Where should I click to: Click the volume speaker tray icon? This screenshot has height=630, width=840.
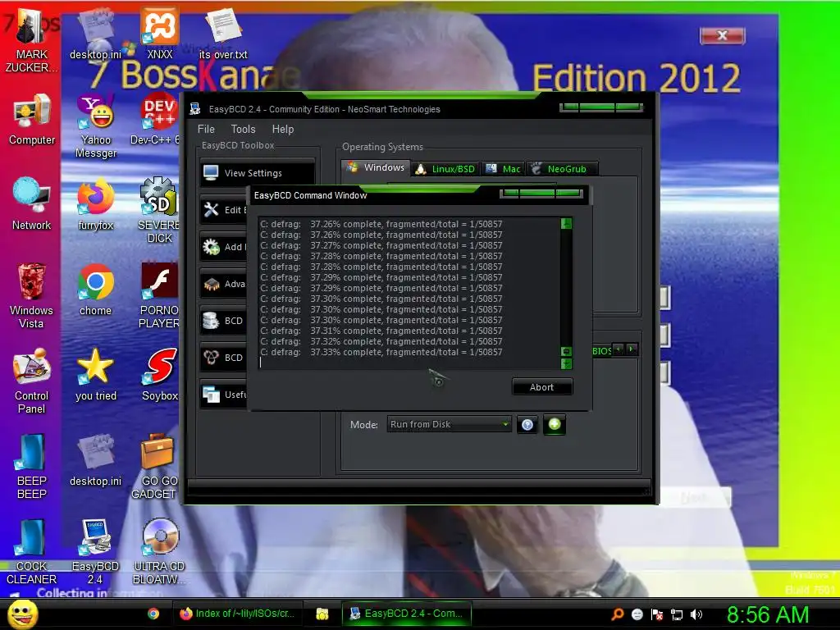[696, 614]
